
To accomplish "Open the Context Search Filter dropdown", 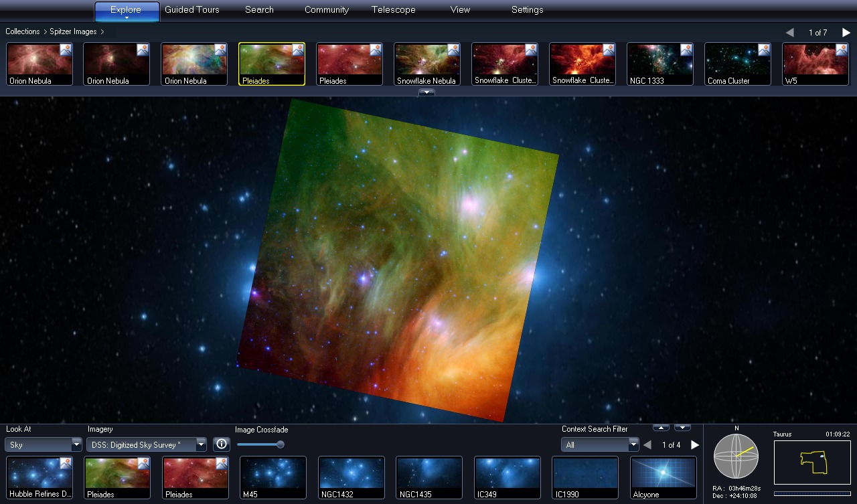I will [x=600, y=445].
